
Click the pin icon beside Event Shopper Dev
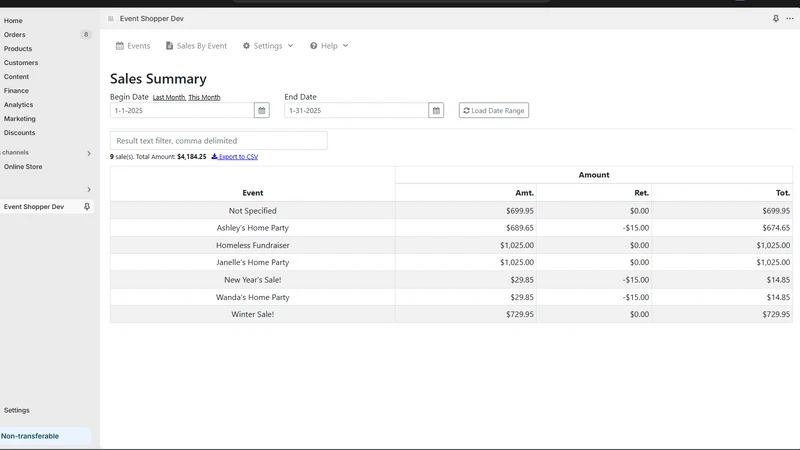click(87, 207)
